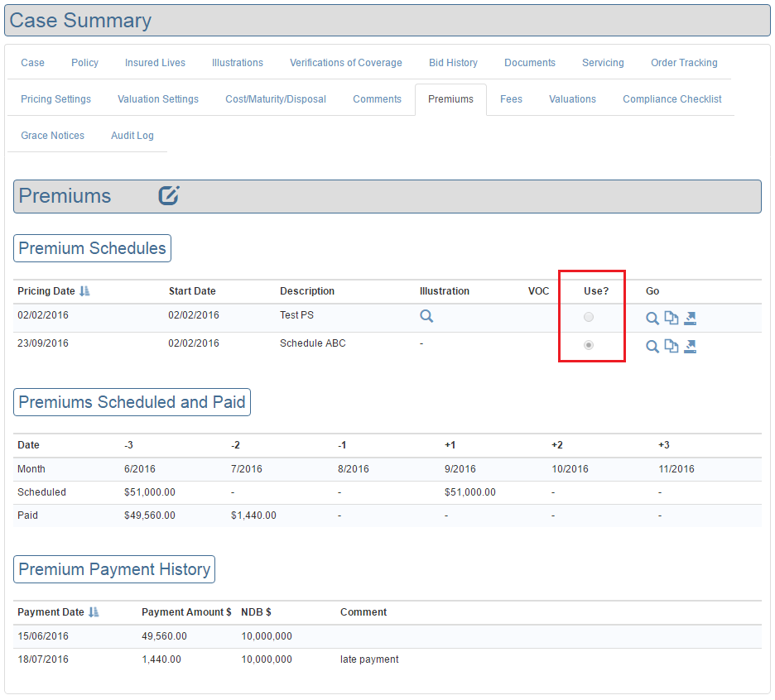Copy the Test PS premium schedule
Viewport: 775px width, 700px height.
672,318
